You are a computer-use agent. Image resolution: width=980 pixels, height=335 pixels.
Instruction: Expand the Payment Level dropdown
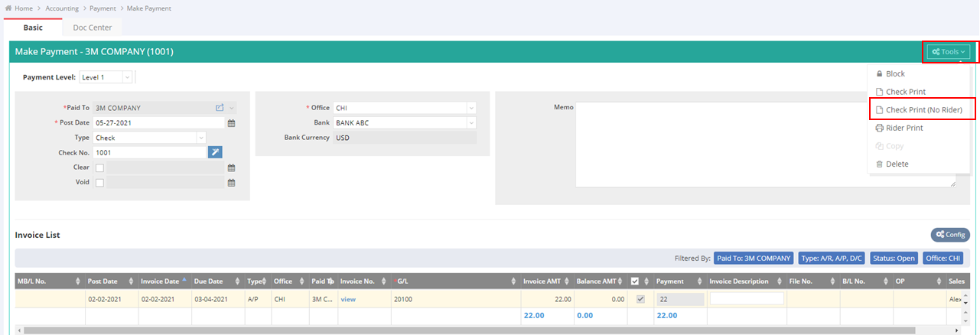point(127,77)
